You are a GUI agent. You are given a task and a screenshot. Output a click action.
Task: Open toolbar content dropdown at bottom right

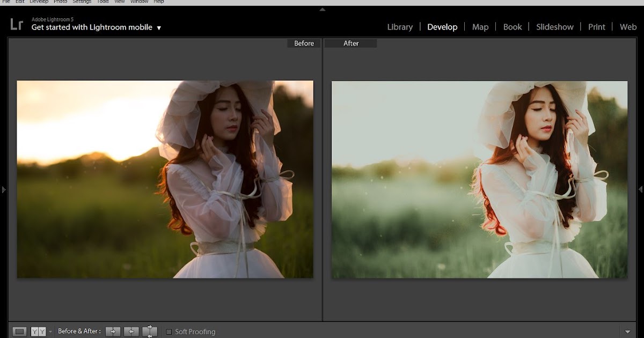(628, 332)
